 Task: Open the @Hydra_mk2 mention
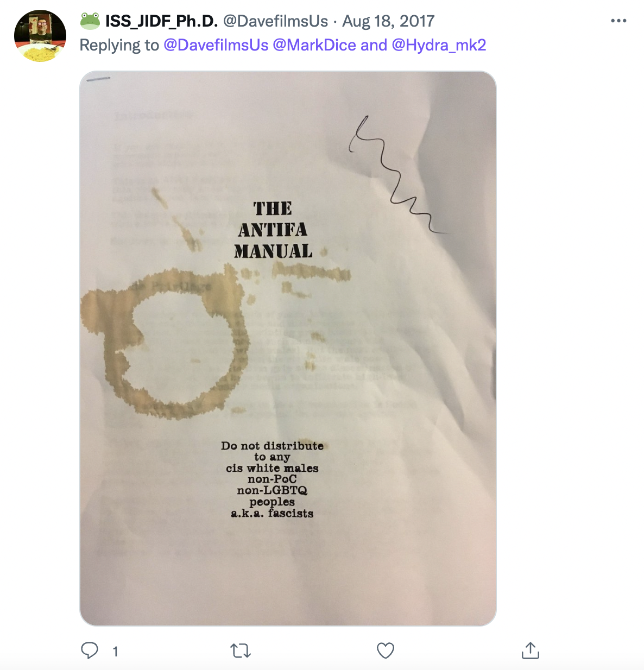439,45
